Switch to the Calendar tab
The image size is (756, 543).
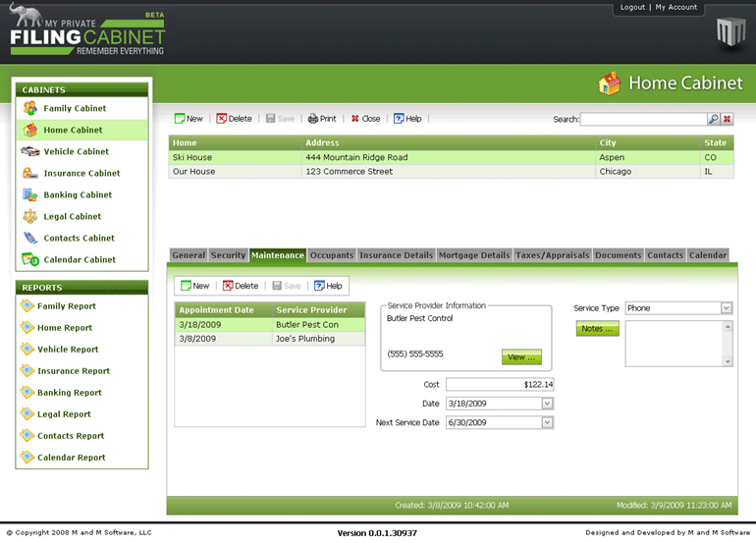pos(708,255)
